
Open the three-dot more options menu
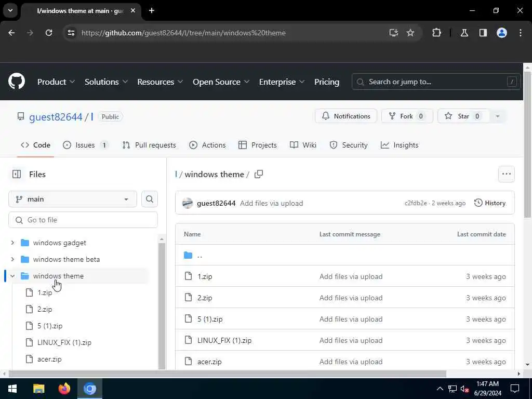coord(506,174)
